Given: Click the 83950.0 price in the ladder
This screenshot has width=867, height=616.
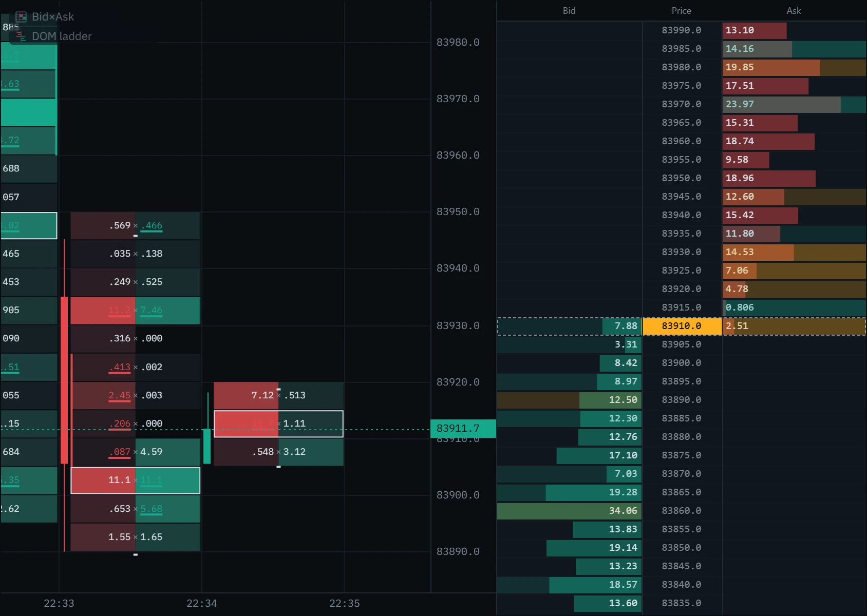Looking at the screenshot, I should pyautogui.click(x=682, y=178).
